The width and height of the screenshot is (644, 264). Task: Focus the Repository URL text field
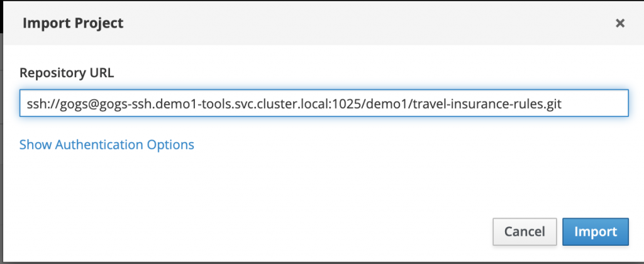(324, 104)
